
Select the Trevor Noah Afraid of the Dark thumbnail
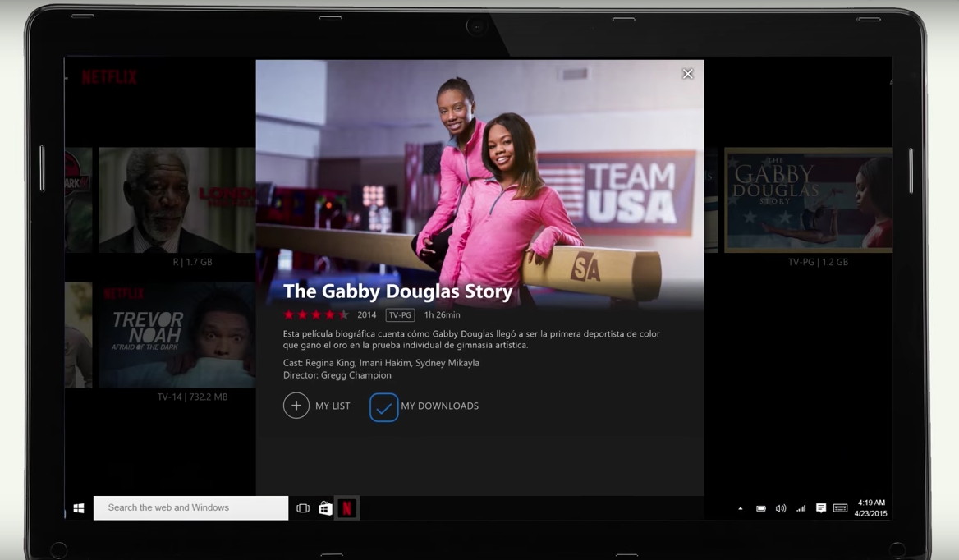click(177, 335)
